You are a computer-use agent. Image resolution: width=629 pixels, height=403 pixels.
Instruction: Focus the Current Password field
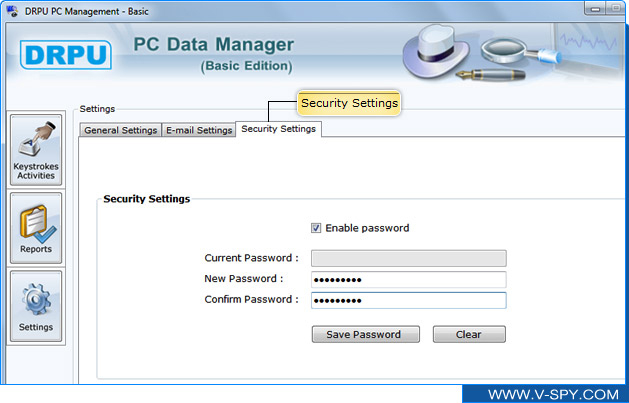(409, 258)
